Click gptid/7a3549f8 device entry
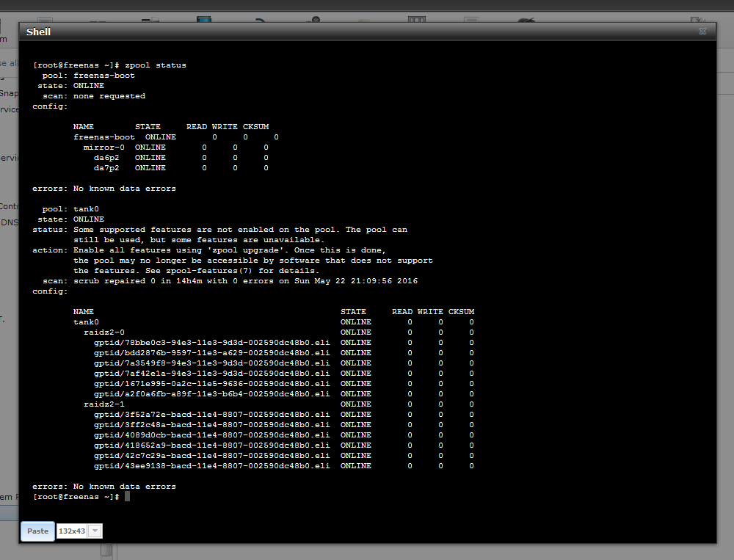Image resolution: width=734 pixels, height=560 pixels. tap(211, 363)
